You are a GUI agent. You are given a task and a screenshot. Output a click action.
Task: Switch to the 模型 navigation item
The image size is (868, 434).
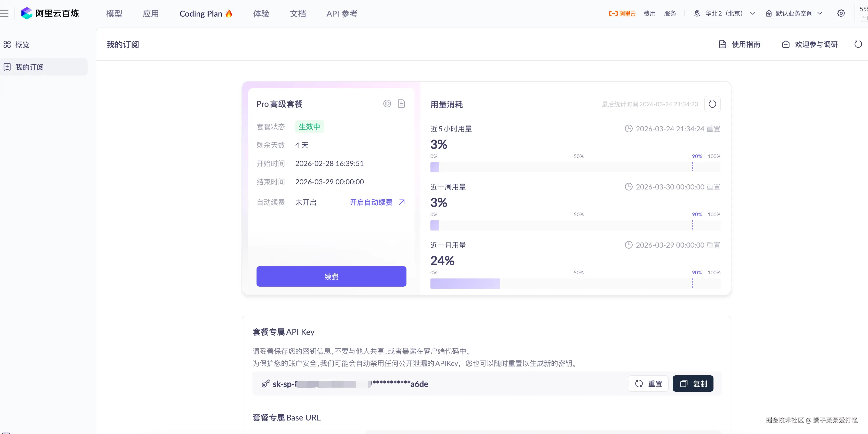(114, 14)
